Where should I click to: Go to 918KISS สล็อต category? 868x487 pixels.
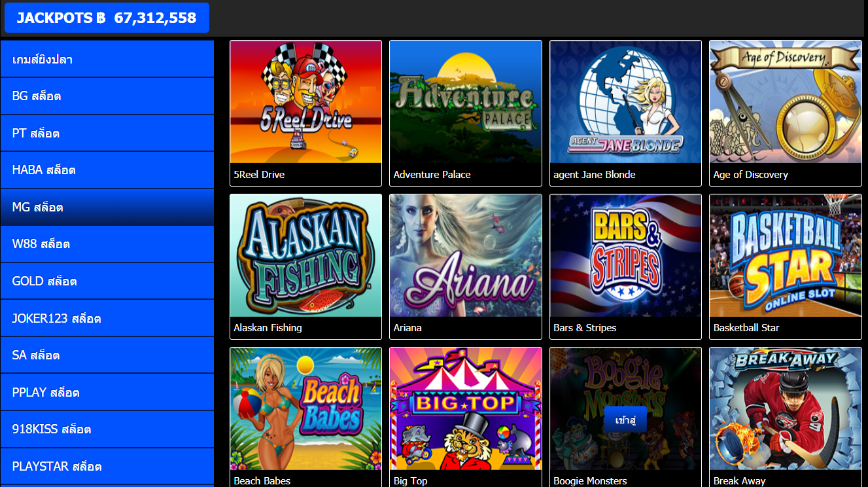click(x=107, y=429)
